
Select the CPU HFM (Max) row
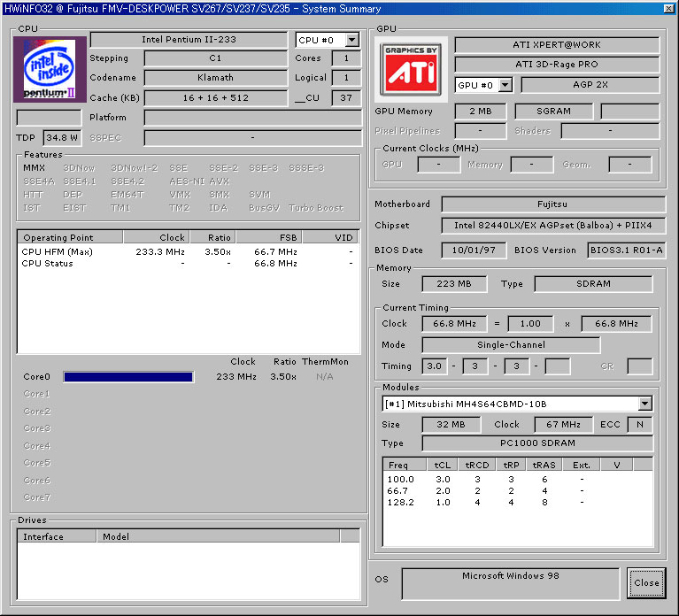188,251
